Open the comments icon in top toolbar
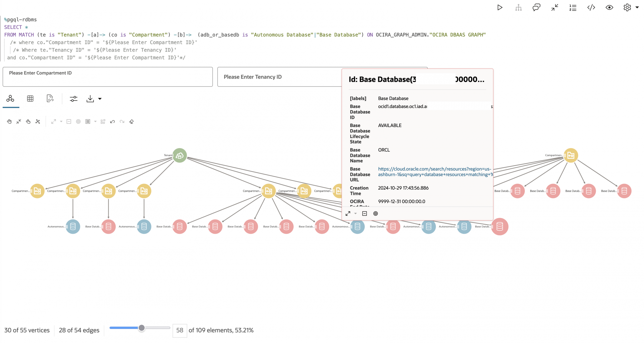Viewport: 644px width, 343px height. (536, 8)
